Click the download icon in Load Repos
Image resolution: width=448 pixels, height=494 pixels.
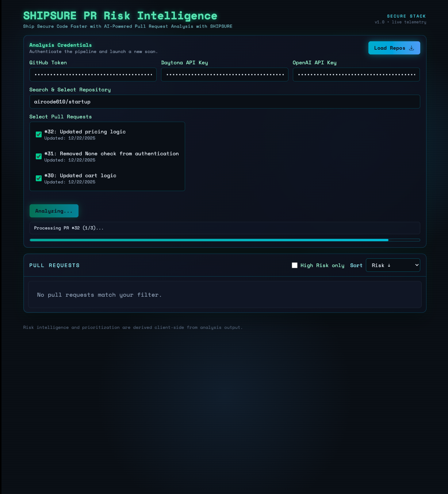point(411,48)
